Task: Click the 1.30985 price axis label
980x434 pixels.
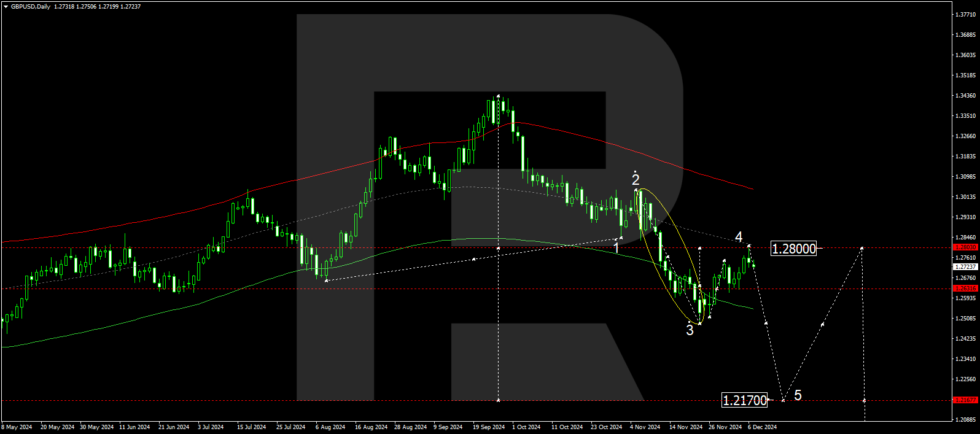Action: point(966,177)
